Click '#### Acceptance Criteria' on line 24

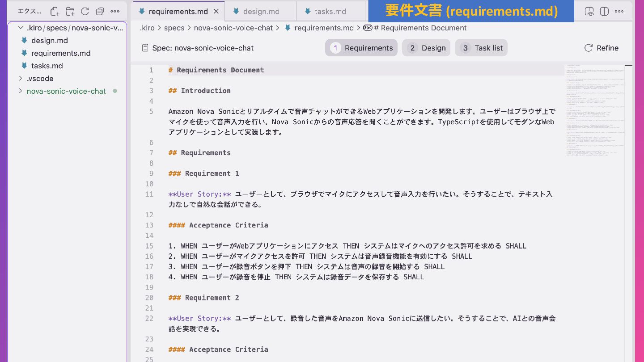[218, 349]
